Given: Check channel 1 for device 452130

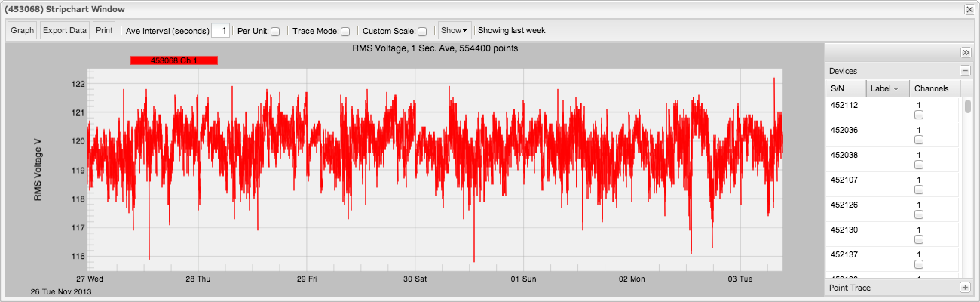Looking at the screenshot, I should pyautogui.click(x=919, y=240).
